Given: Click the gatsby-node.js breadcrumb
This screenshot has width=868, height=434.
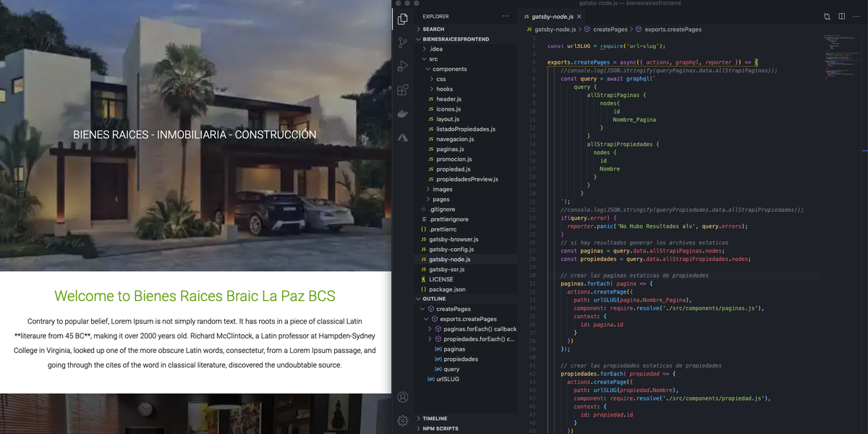Looking at the screenshot, I should click(555, 30).
